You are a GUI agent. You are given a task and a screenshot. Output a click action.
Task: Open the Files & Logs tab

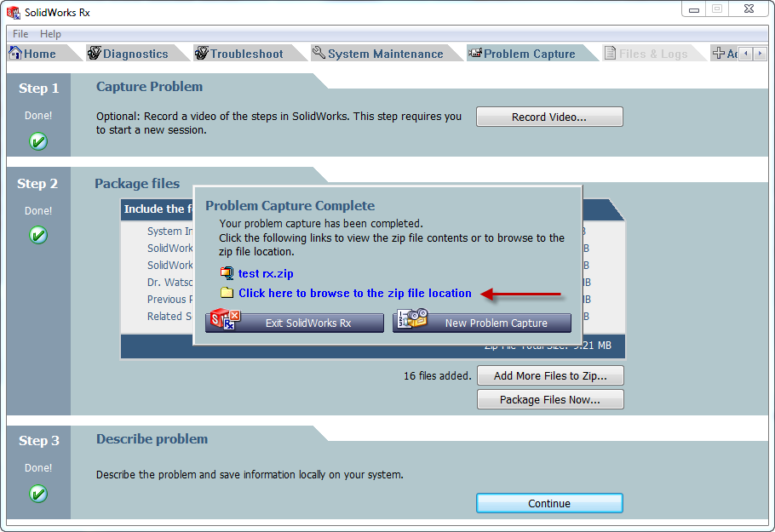pyautogui.click(x=653, y=54)
